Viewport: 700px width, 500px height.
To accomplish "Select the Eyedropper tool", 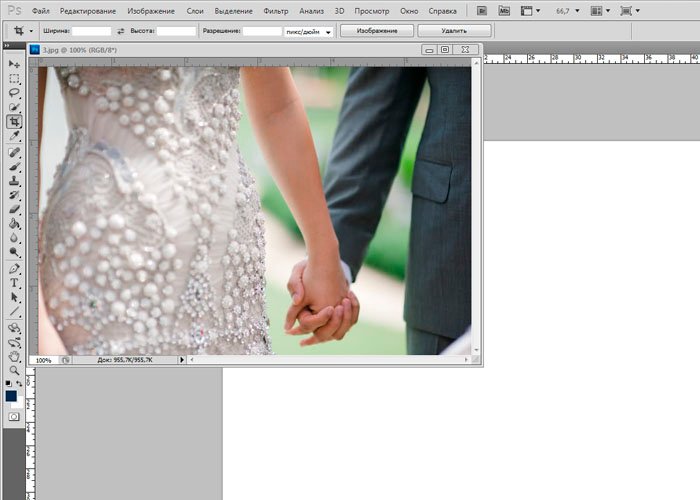I will pyautogui.click(x=14, y=135).
